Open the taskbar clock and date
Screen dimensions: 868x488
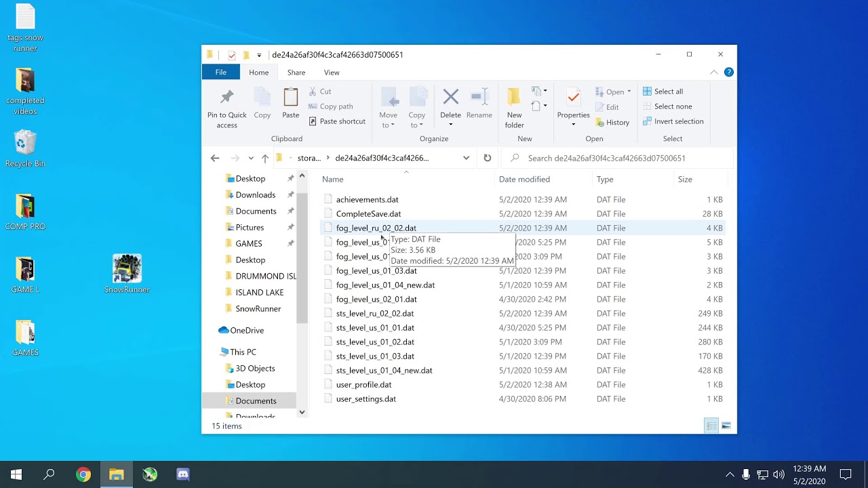(x=809, y=474)
